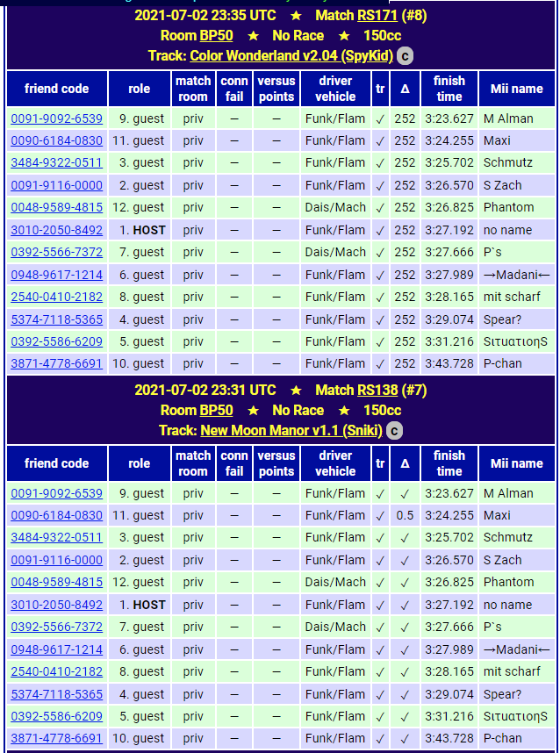Open Spear?'s friend code in RS138 table
This screenshot has height=753, width=560.
click(x=57, y=694)
